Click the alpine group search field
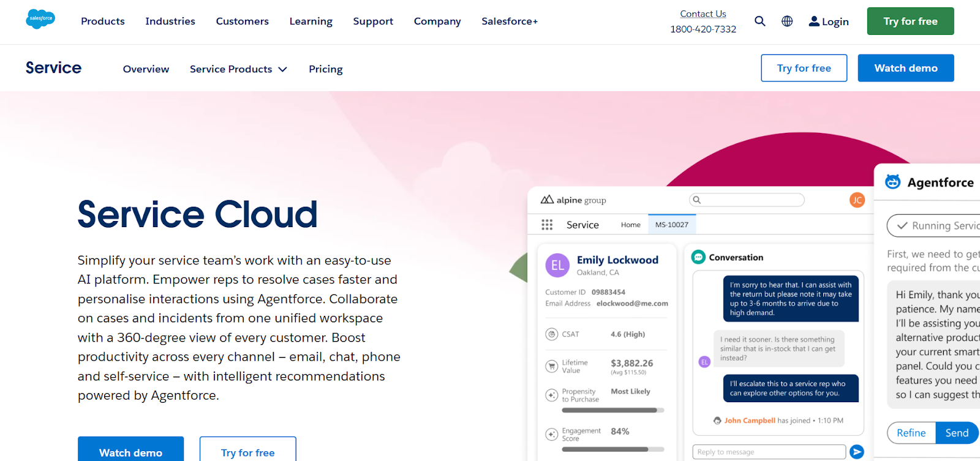This screenshot has height=461, width=980. point(747,200)
